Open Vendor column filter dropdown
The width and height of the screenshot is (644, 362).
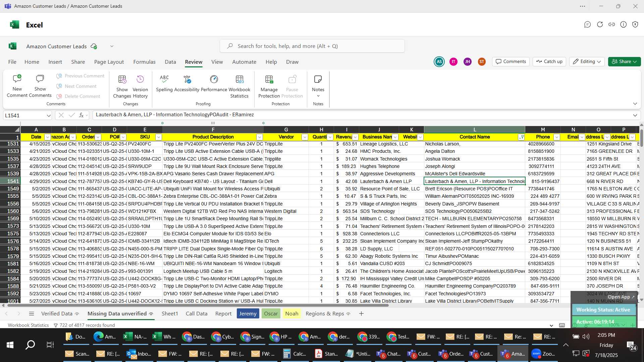click(x=305, y=137)
